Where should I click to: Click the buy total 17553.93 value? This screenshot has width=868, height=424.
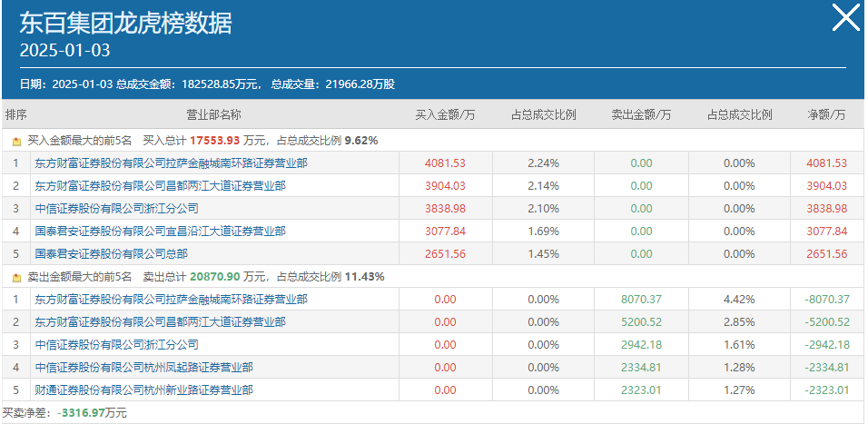coord(215,141)
